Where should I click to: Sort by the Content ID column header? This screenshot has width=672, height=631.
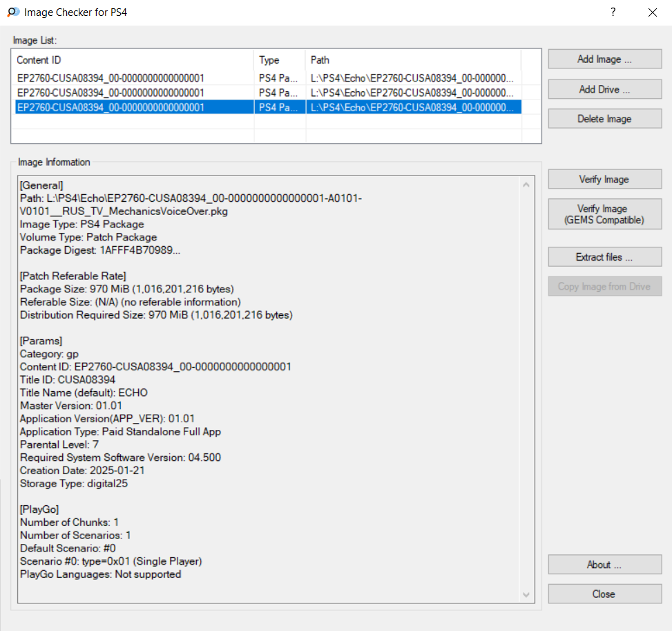tap(133, 60)
